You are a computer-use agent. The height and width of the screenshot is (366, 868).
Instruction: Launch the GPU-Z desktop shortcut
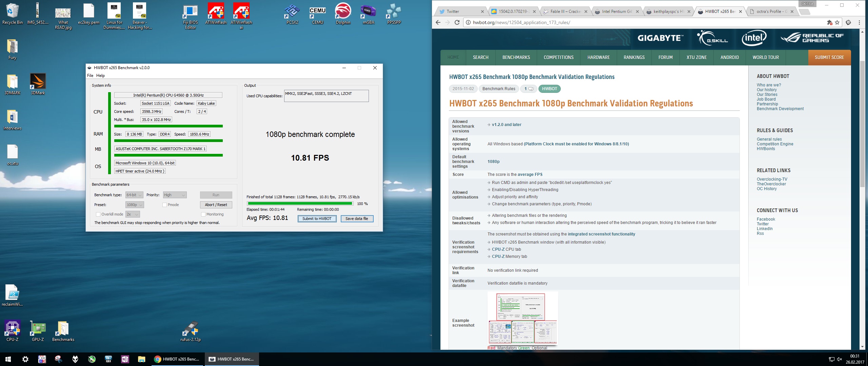(38, 331)
